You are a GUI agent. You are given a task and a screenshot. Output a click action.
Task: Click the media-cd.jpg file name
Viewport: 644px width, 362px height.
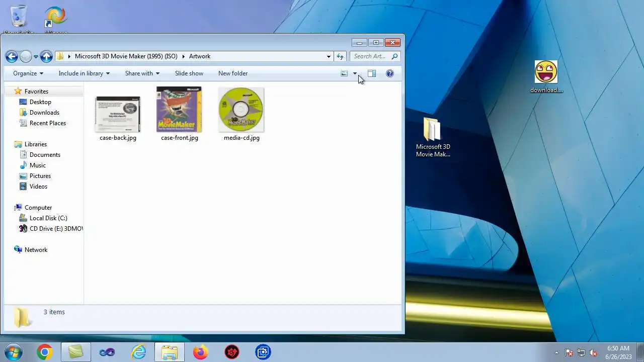[x=242, y=138]
